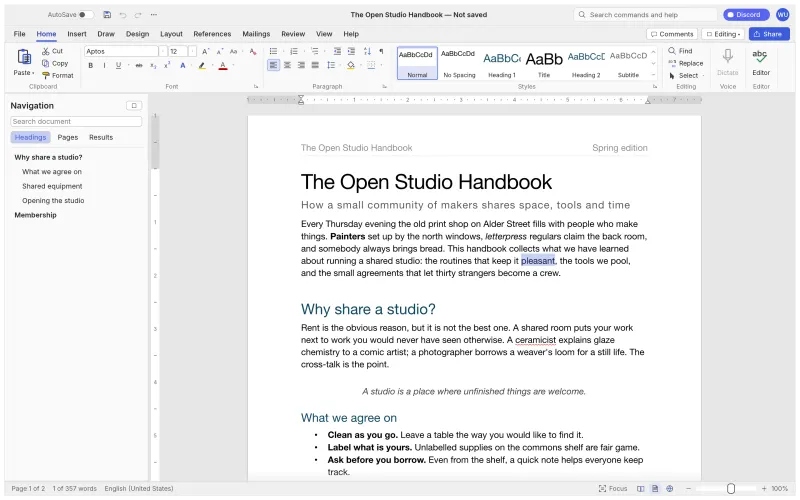Click the Search document field
Screen dimensions: 800x500
tap(76, 121)
